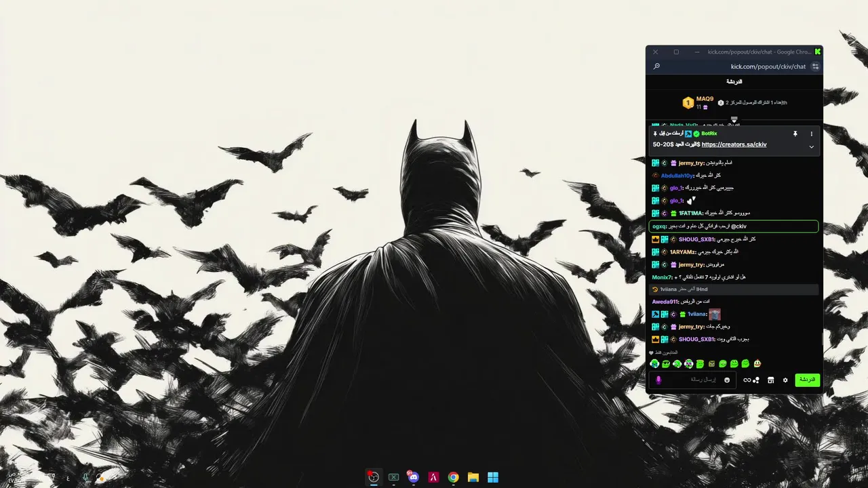868x488 pixels.
Task: Expand the pinned message with the chevron
Action: [811, 146]
